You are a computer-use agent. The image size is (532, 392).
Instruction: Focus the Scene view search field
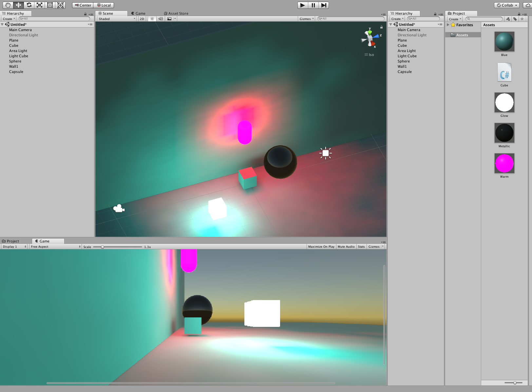[x=351, y=19]
